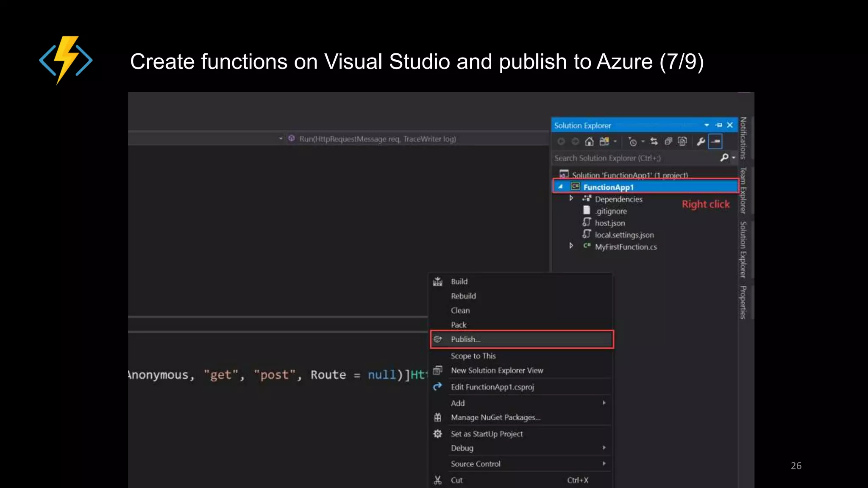This screenshot has height=488, width=868.
Task: Open the Run method member dropdown
Action: (x=281, y=139)
